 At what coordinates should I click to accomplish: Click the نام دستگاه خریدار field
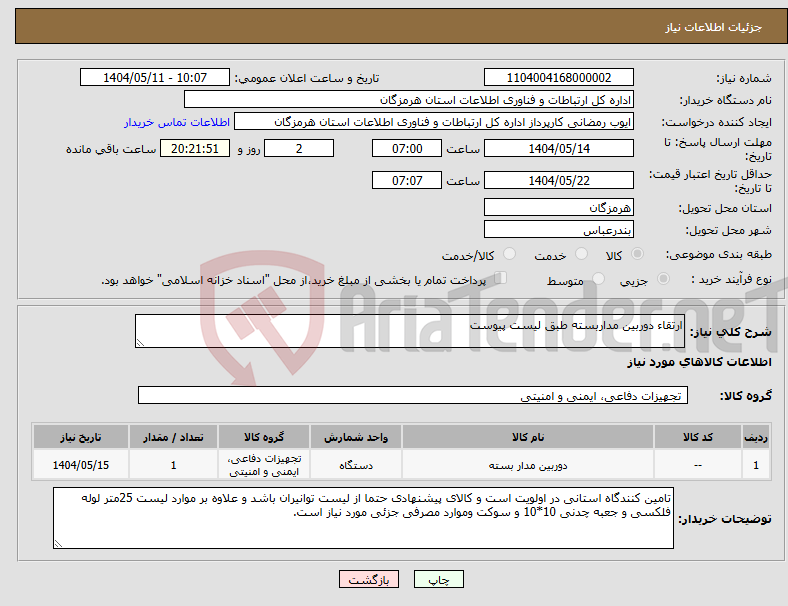(x=409, y=99)
